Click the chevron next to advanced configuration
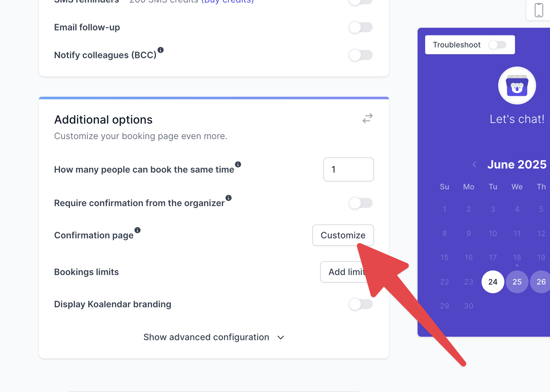This screenshot has width=550, height=392. click(x=281, y=338)
